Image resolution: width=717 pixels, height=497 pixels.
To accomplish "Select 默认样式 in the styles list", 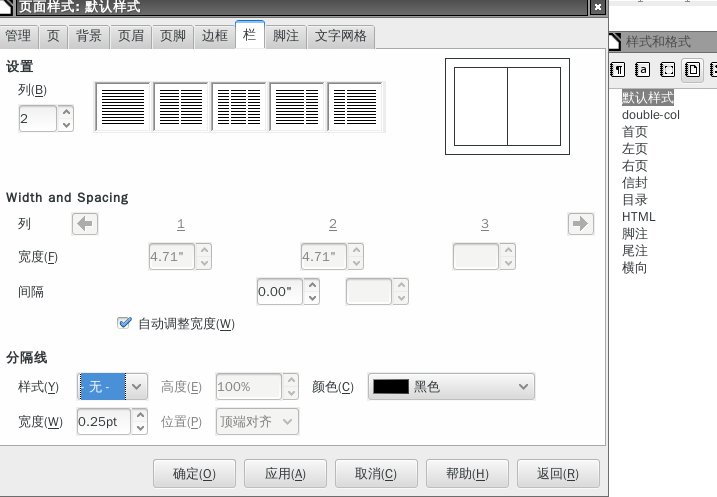I will [x=647, y=97].
